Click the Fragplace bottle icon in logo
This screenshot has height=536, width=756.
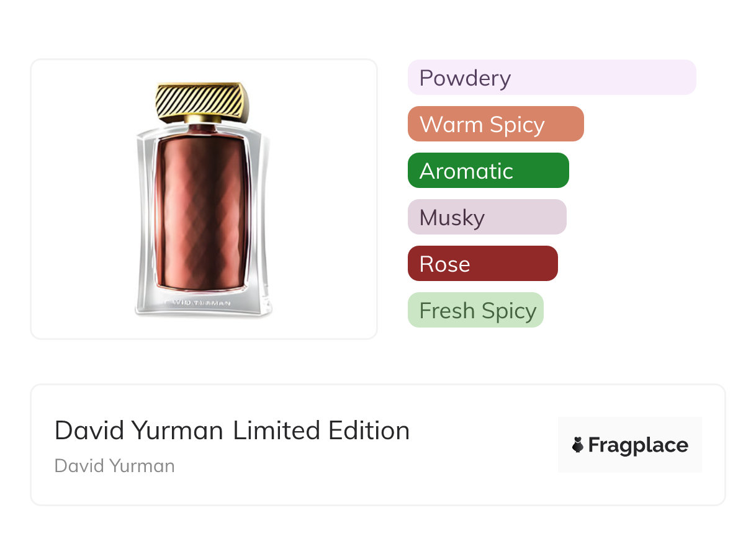[578, 445]
